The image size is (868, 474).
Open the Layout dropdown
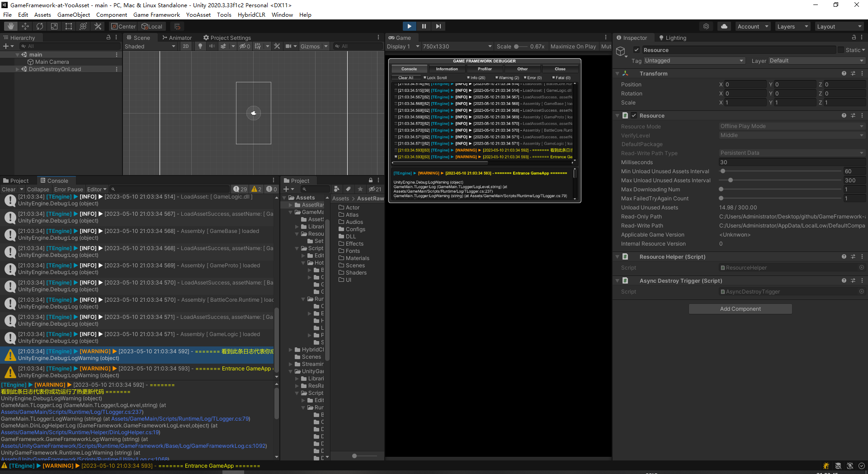(840, 26)
